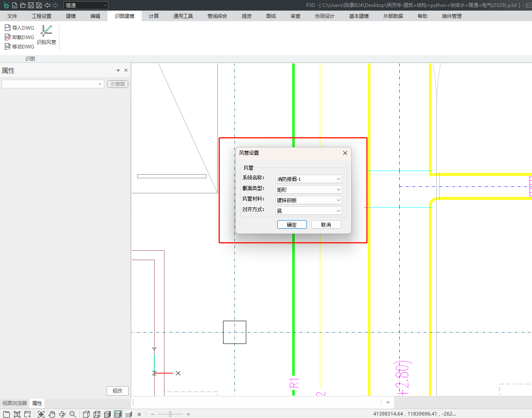532x418 pixels.
Task: Open the 风管材料 dropdown showing 镀锌钢板
Action: [309, 200]
